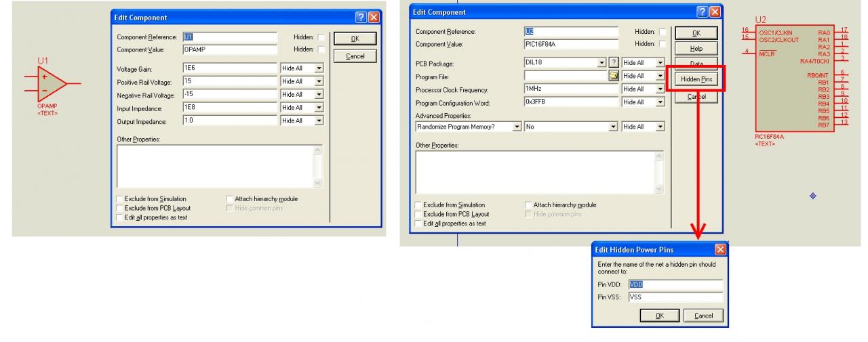Open Hide All dropdown for Program Configuration Word
Viewport: 868px width, 342px height.
(660, 102)
